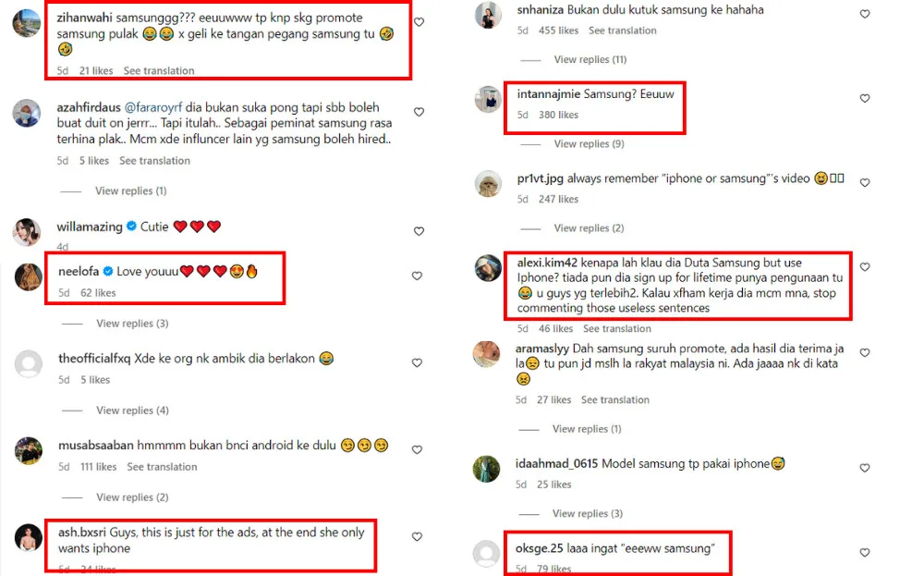Image resolution: width=924 pixels, height=576 pixels.
Task: See translation of zihanwahi's comment
Action: (x=159, y=71)
